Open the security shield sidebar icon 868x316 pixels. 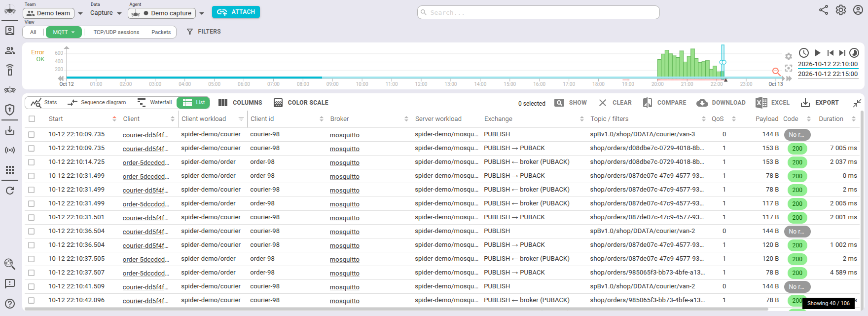10,110
